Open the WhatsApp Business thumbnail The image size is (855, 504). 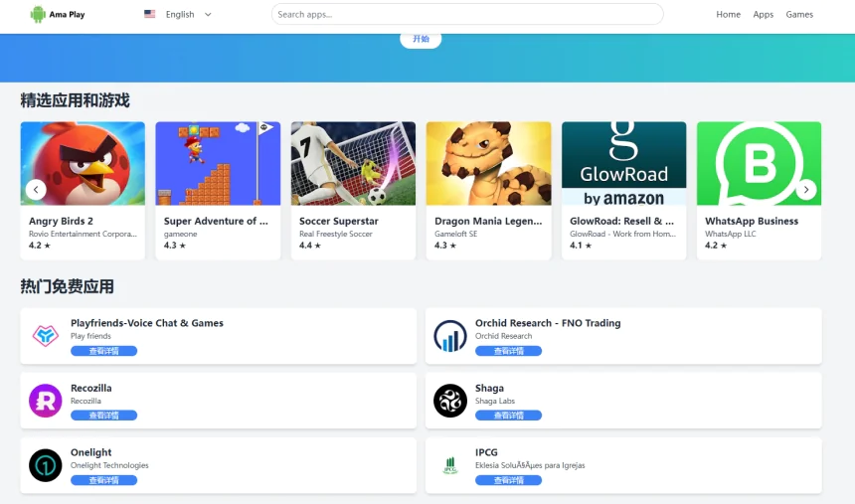[x=759, y=164]
